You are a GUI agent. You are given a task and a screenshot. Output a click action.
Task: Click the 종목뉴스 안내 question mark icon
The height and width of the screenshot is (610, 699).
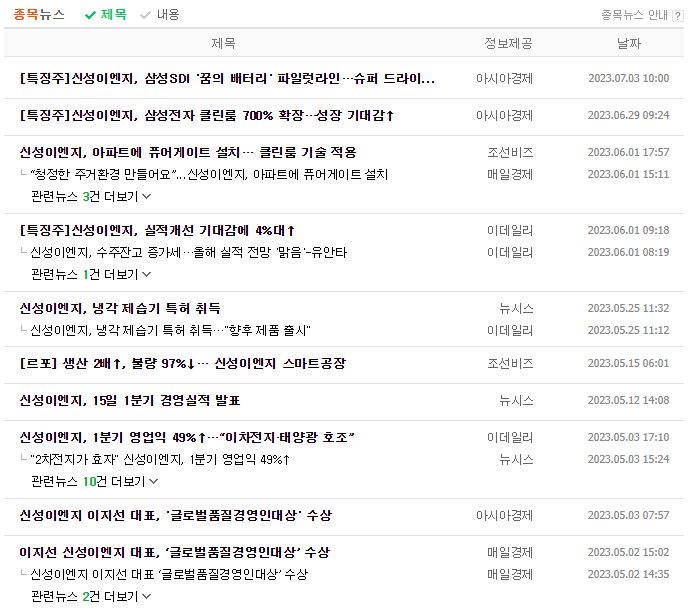pos(678,16)
